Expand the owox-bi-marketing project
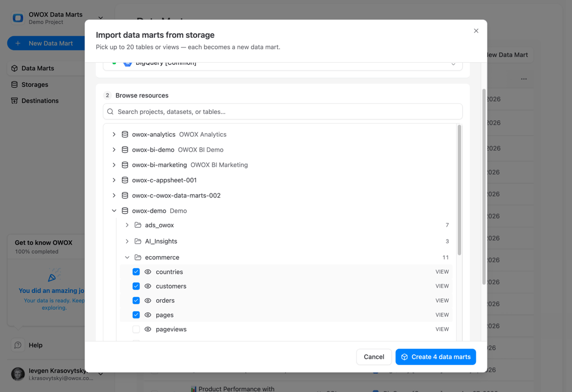 pos(114,165)
